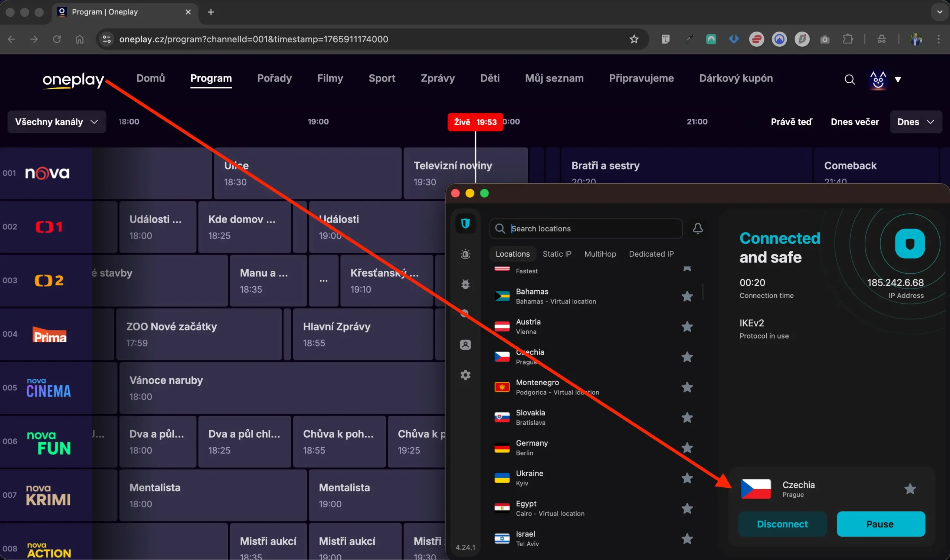Open the antivirus bug icon in sidebar

pyautogui.click(x=466, y=284)
